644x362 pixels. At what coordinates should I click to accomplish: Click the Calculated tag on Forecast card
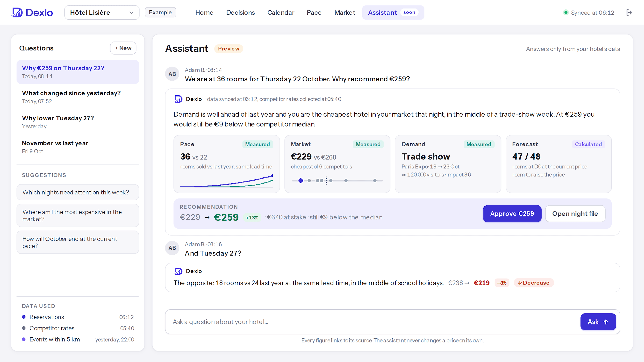coord(588,144)
